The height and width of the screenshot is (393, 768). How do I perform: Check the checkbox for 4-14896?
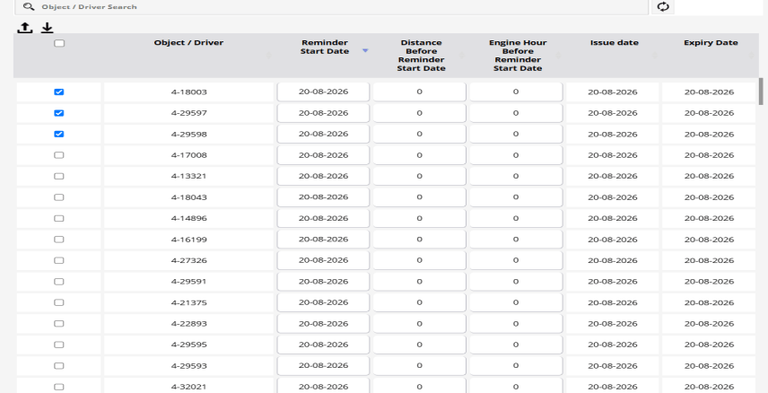tap(59, 219)
